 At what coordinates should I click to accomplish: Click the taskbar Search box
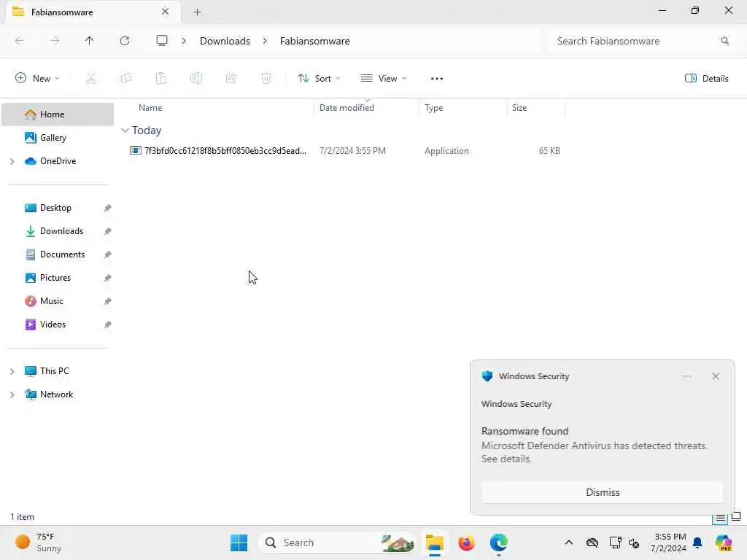(337, 542)
